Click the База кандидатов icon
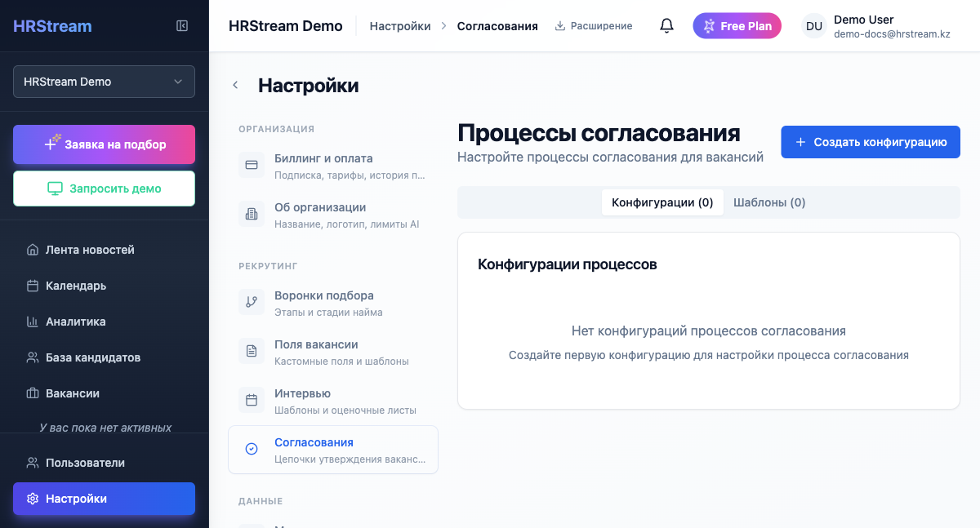 point(31,357)
